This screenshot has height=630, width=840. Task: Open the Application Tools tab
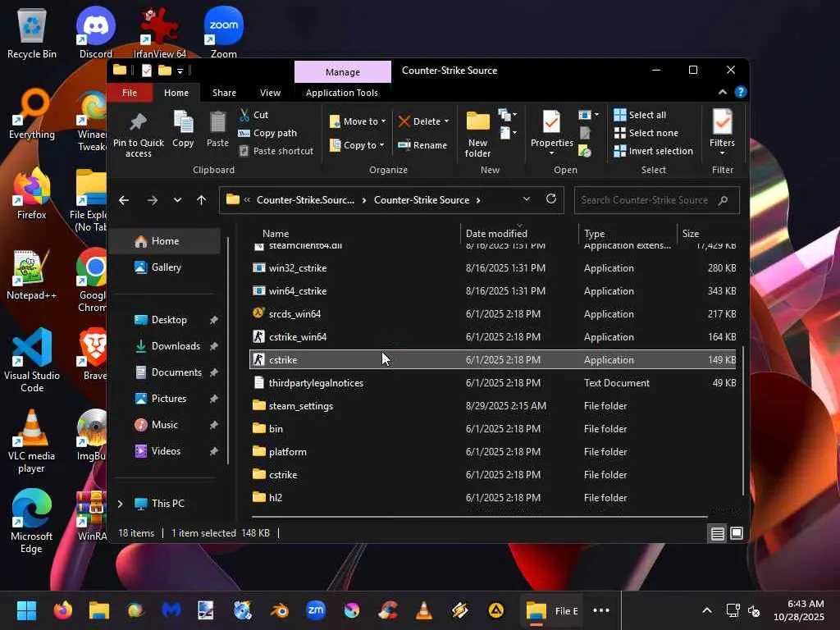click(x=342, y=93)
